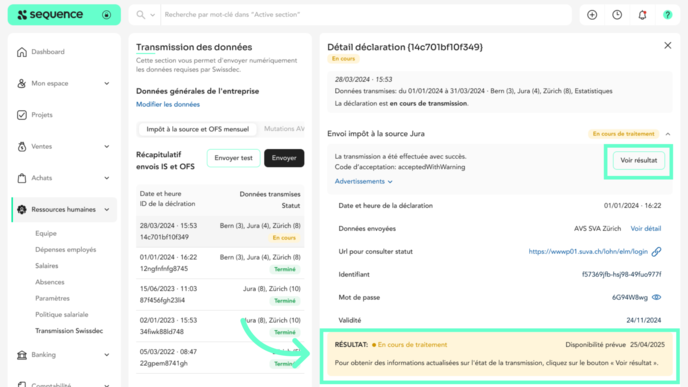Screen dimensions: 688x387
Task: Open the Paramètres submenu item
Action: click(x=52, y=298)
